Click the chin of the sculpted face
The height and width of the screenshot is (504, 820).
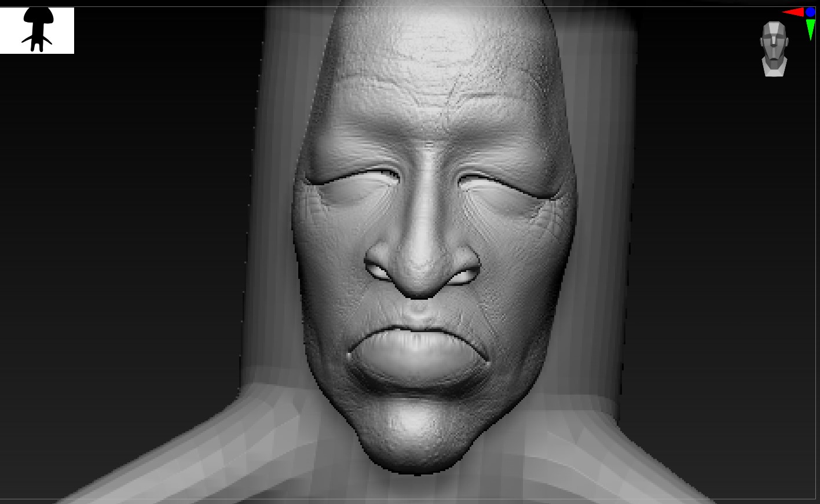(412, 431)
